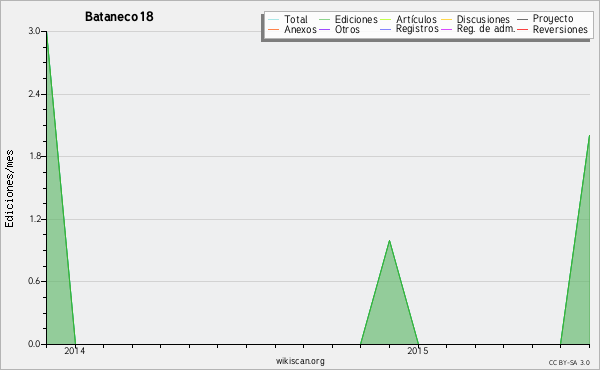Click the 2015 x-axis label

[x=417, y=350]
